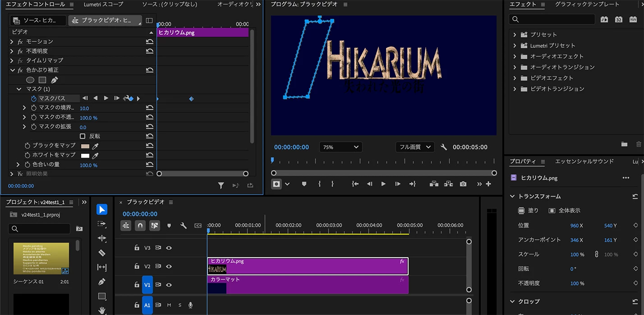This screenshot has height=315, width=644.
Task: Toggle the モーション fx switch
Action: pos(20,42)
